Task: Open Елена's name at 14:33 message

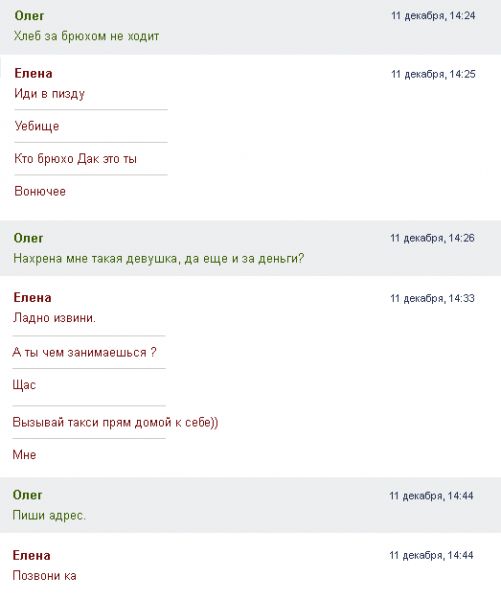Action: (33, 298)
